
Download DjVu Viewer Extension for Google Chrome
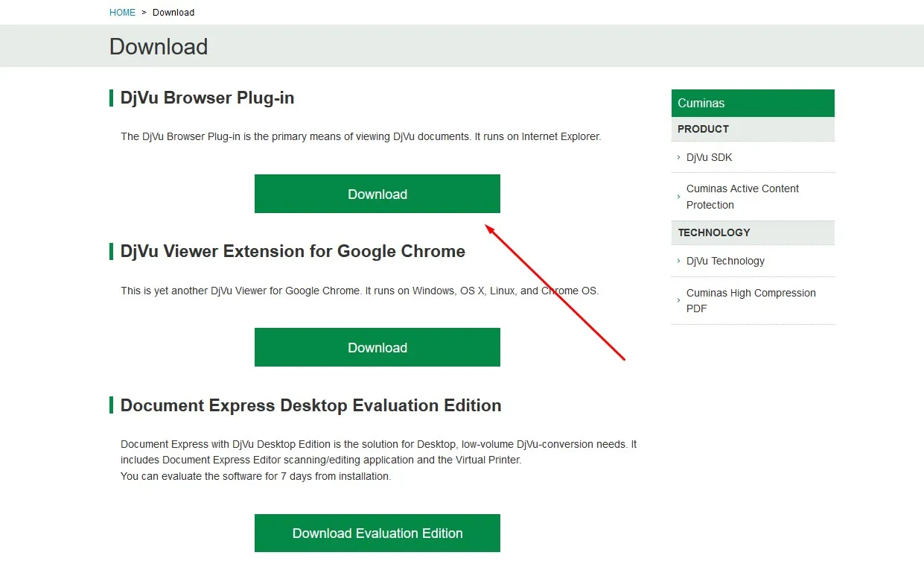click(377, 347)
